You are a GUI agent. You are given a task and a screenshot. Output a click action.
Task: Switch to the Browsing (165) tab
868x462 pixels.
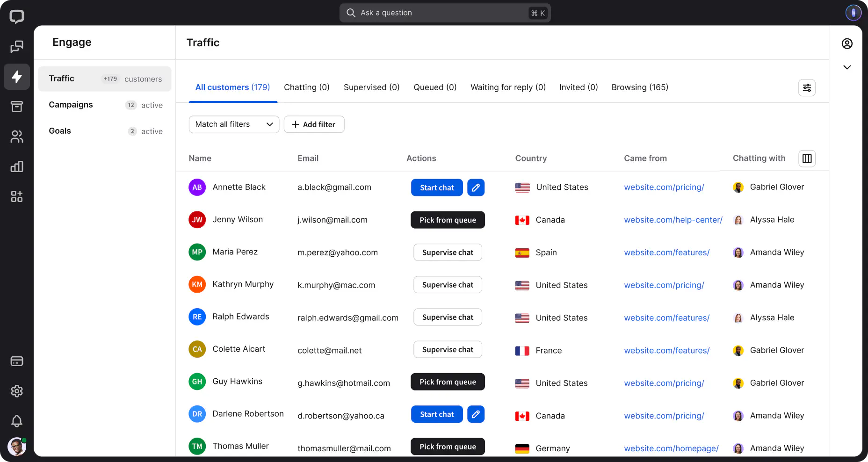pos(639,87)
